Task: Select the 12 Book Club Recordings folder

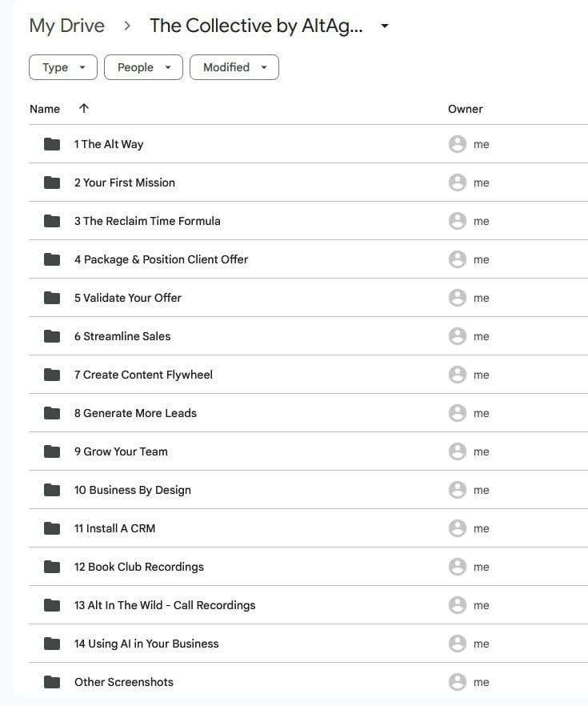Action: (139, 567)
